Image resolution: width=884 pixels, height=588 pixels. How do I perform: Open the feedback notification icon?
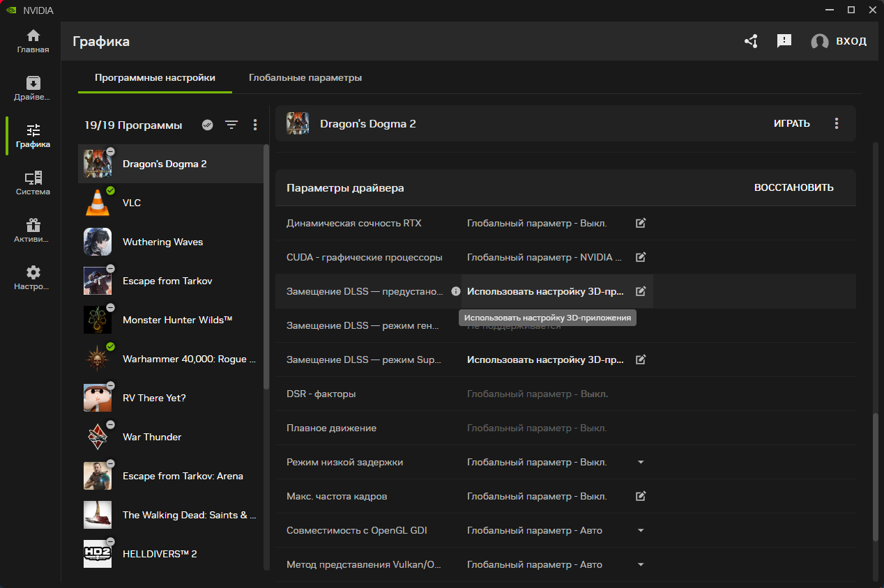[784, 41]
